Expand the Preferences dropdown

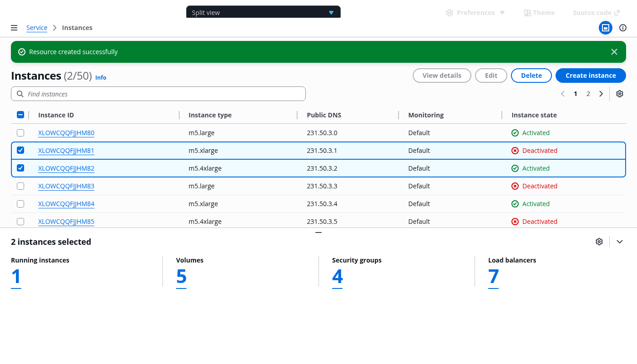pos(475,13)
